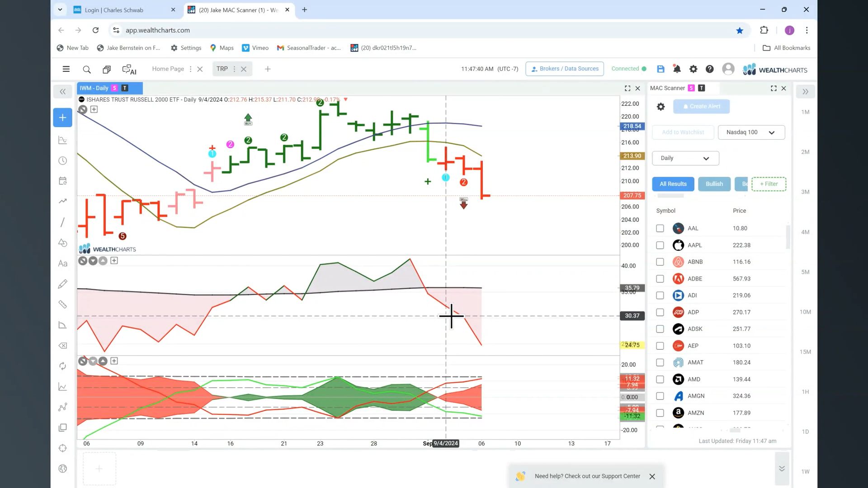Viewport: 868px width, 488px height.
Task: Open the Daily timeframe dropdown
Action: (685, 158)
